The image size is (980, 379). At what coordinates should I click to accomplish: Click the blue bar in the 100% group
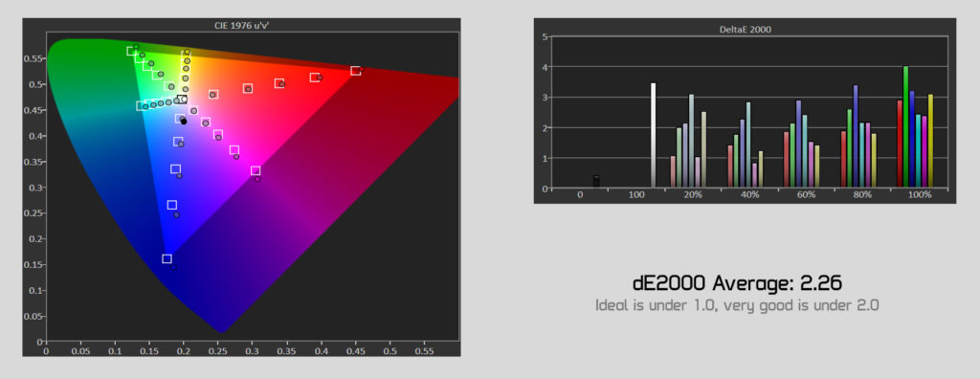pos(912,139)
